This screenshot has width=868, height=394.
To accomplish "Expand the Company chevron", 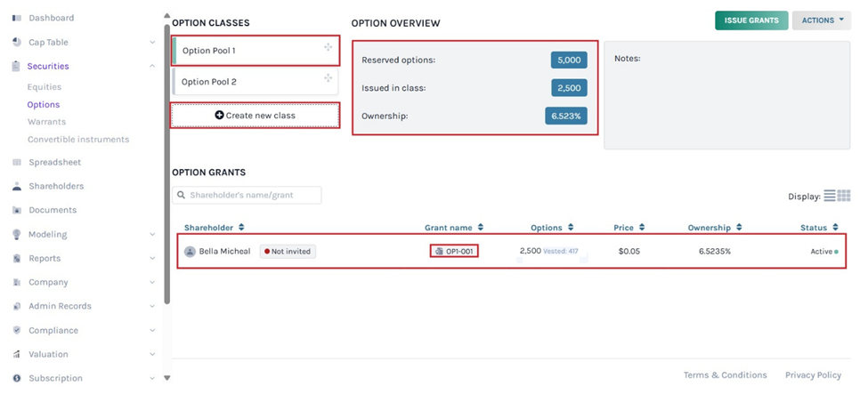I will [x=153, y=282].
